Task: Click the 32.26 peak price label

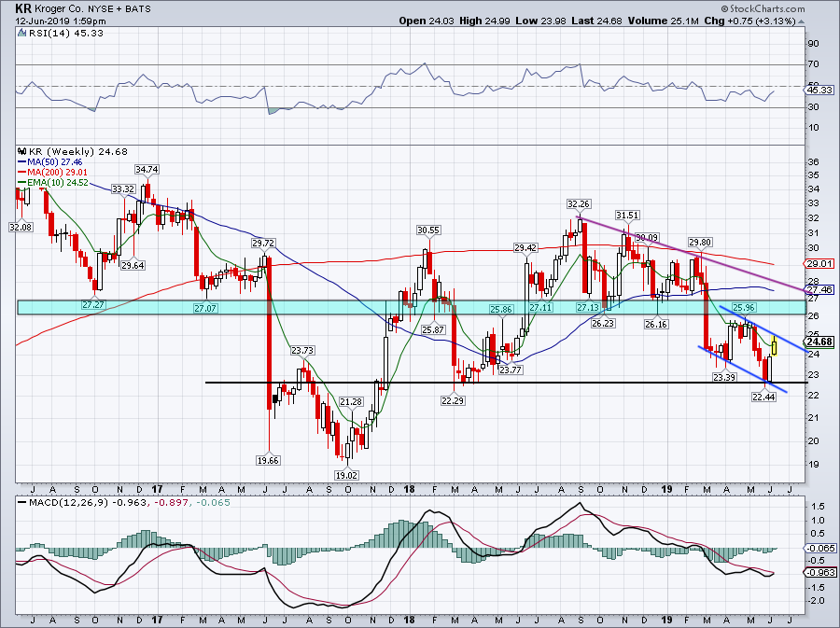Action: click(x=579, y=204)
